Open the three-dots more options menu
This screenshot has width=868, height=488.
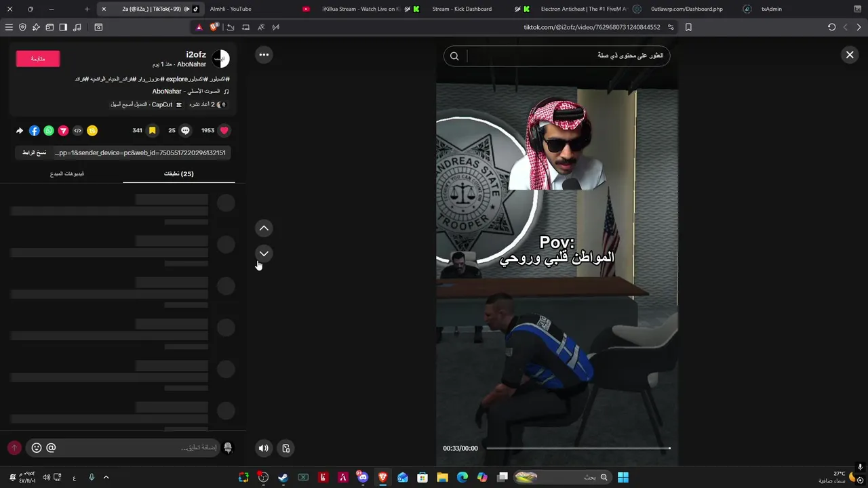[x=264, y=55]
